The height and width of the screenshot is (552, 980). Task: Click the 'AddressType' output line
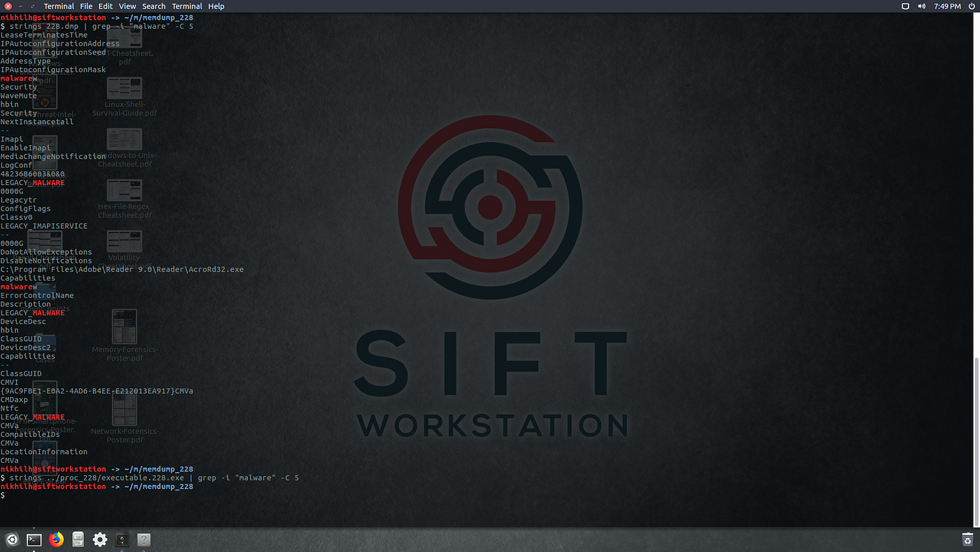(25, 61)
